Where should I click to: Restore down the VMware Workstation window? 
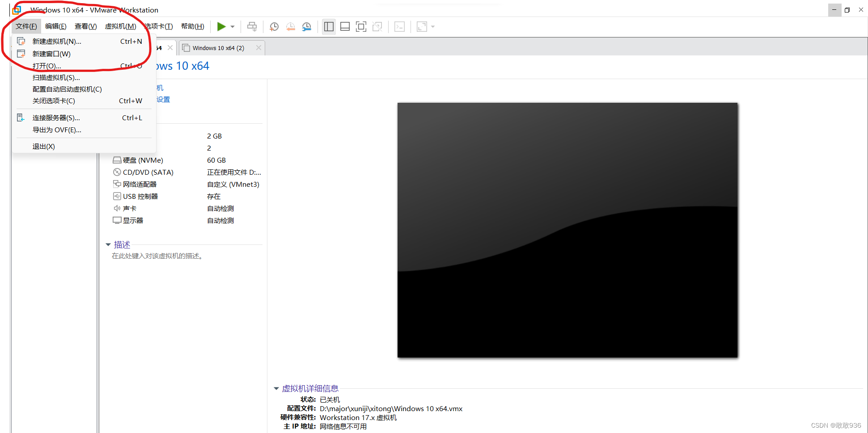pyautogui.click(x=847, y=9)
